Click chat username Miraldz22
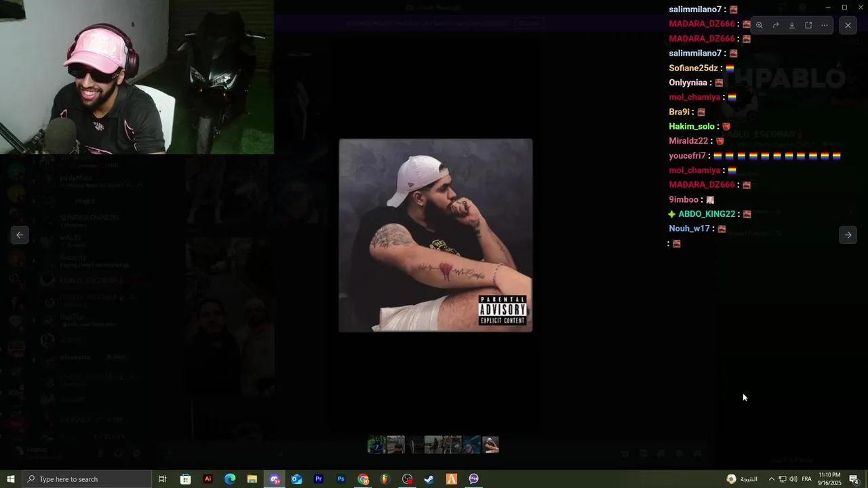Image resolution: width=868 pixels, height=488 pixels. pyautogui.click(x=688, y=141)
